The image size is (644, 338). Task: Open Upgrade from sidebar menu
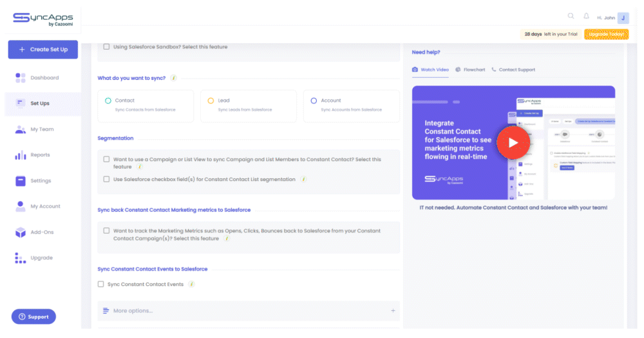(43, 258)
